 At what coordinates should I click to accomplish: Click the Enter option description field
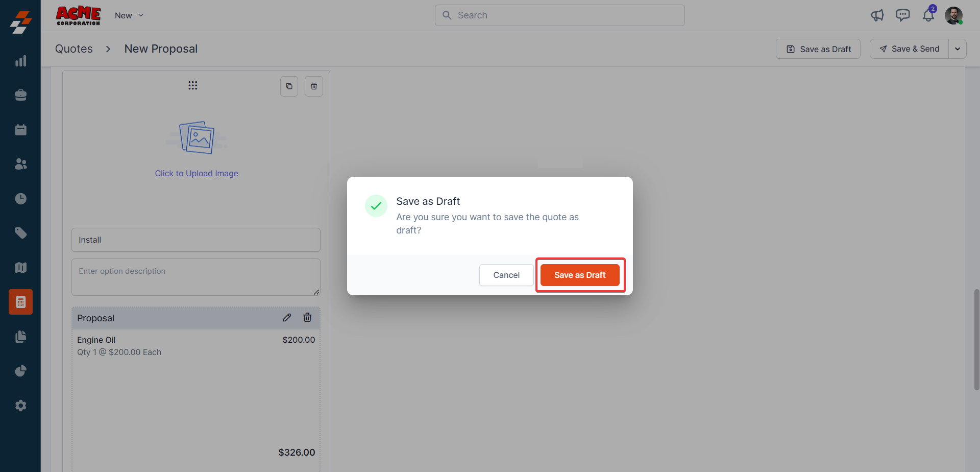click(x=196, y=277)
